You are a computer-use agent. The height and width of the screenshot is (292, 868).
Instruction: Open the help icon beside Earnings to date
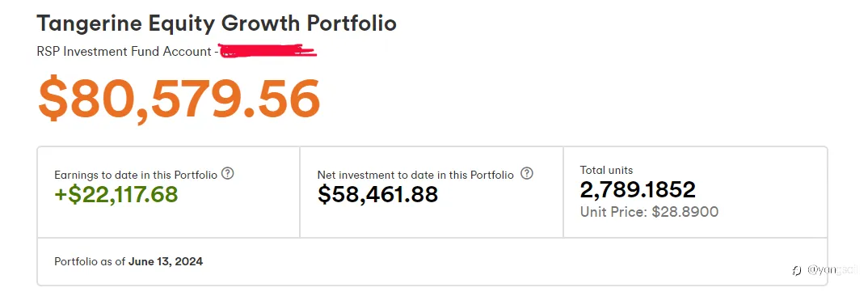[x=228, y=173]
